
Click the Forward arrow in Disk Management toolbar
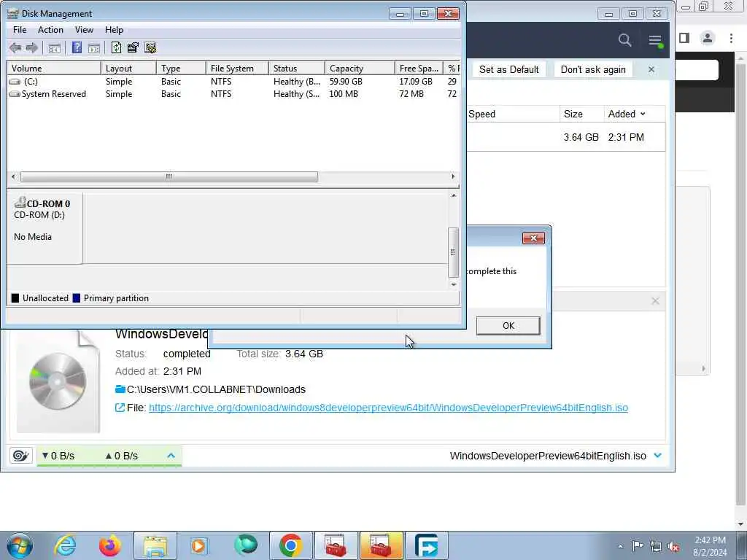(32, 47)
